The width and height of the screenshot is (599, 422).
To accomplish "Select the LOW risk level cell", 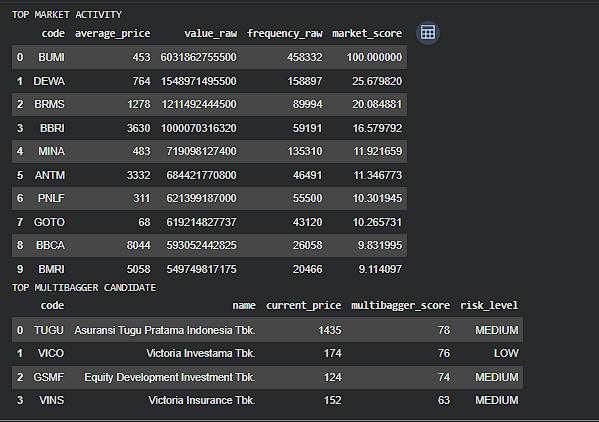I will (x=506, y=353).
